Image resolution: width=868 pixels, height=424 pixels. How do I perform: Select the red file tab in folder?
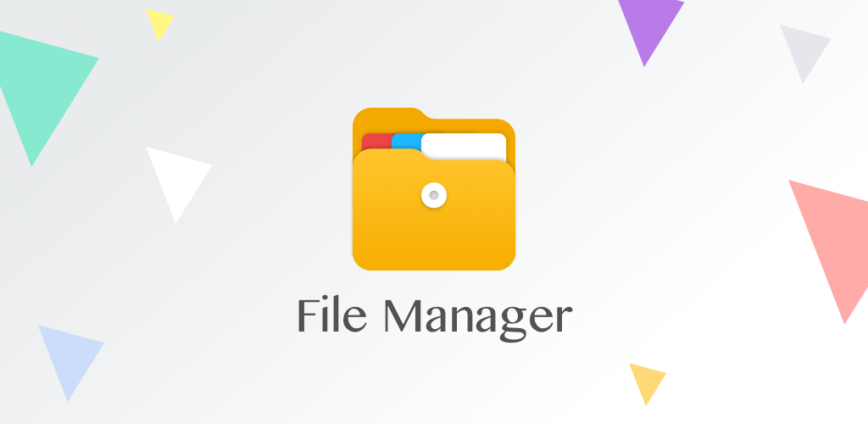pyautogui.click(x=376, y=142)
